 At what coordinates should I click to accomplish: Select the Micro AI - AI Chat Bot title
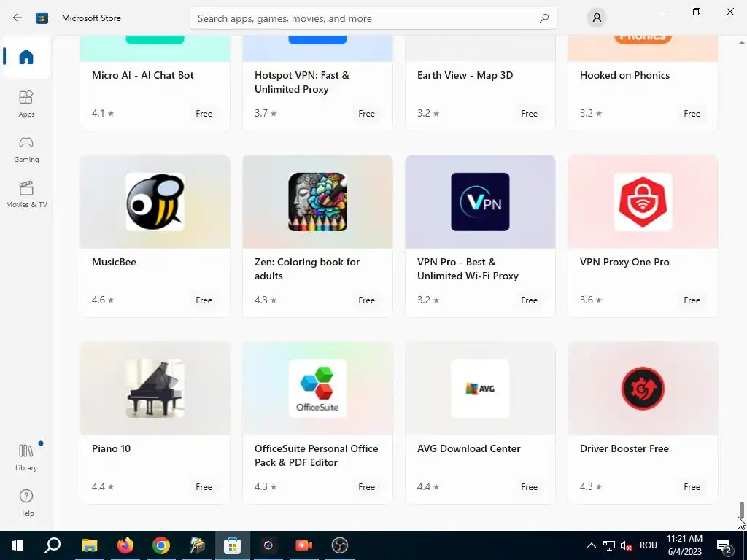point(143,75)
